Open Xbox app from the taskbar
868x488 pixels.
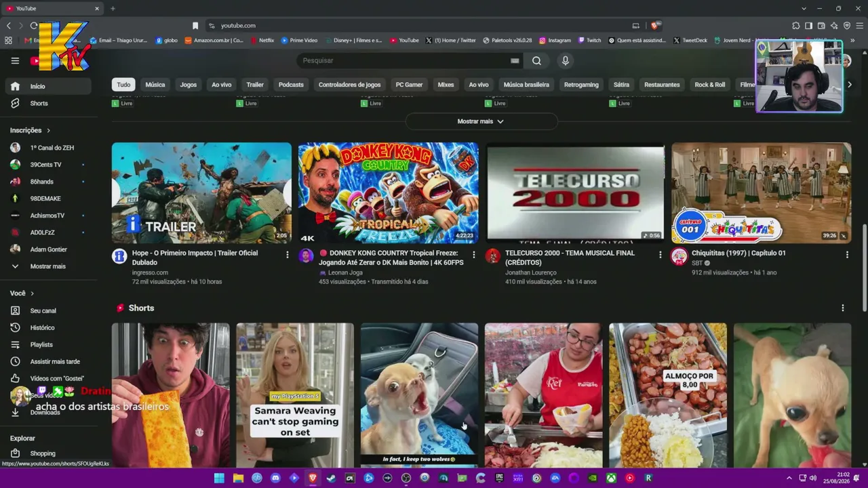pyautogui.click(x=611, y=478)
